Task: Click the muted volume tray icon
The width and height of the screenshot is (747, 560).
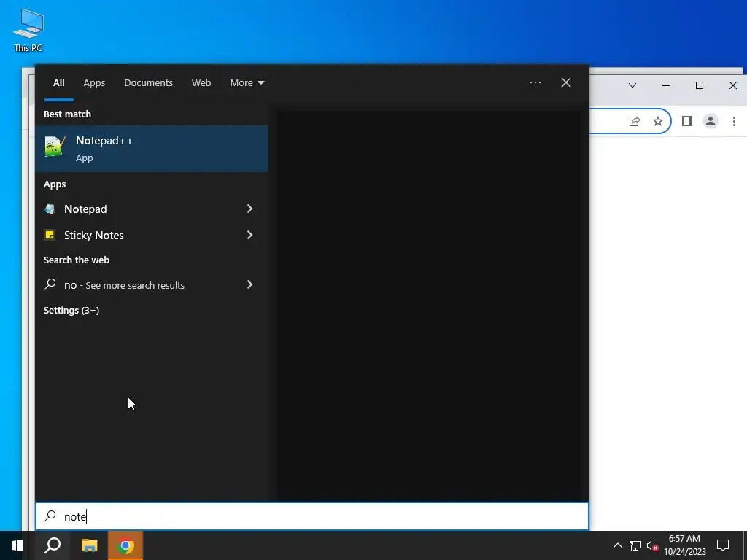Action: pos(652,545)
